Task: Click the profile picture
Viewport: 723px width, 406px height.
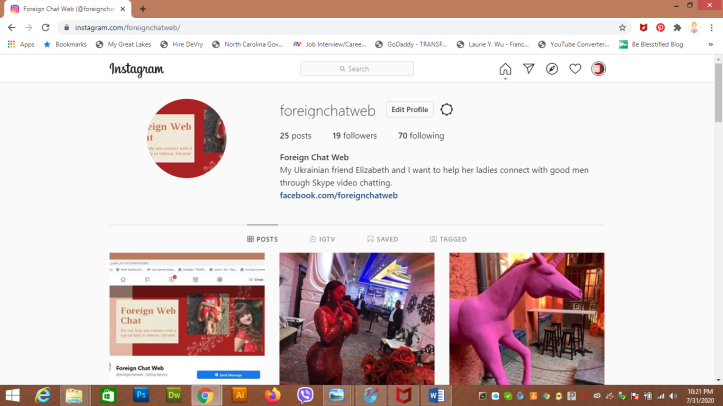Action: [x=187, y=138]
